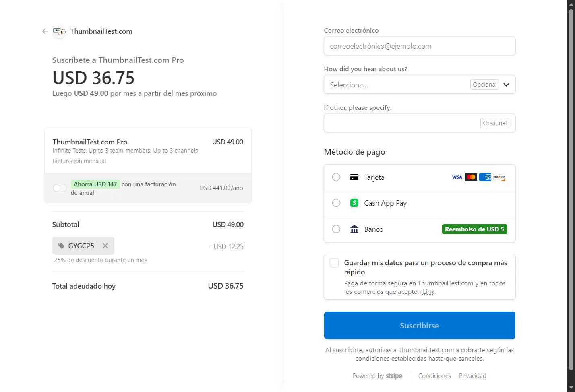The height and width of the screenshot is (392, 575).
Task: Click the Link hyperlink in save info text
Action: (x=429, y=292)
